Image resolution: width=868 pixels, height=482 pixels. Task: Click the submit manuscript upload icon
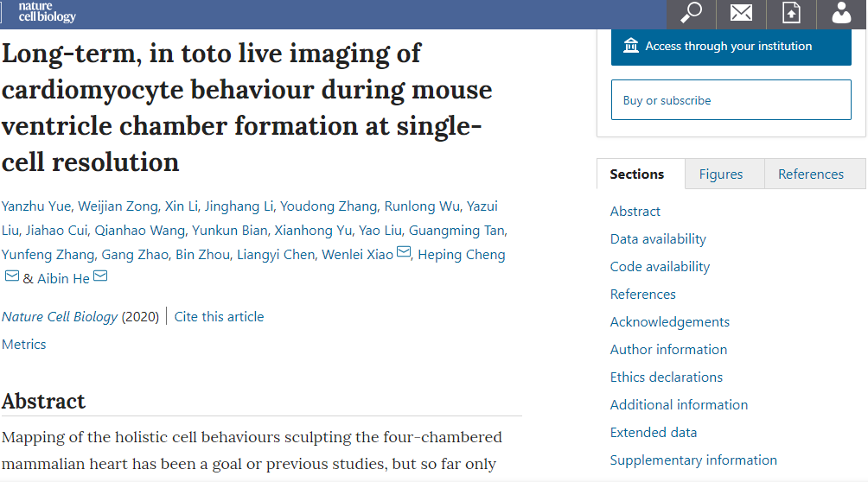coord(791,13)
